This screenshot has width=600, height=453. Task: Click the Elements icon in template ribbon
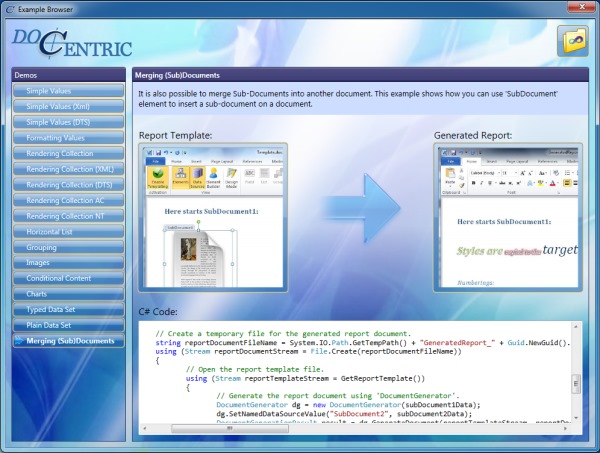(180, 177)
